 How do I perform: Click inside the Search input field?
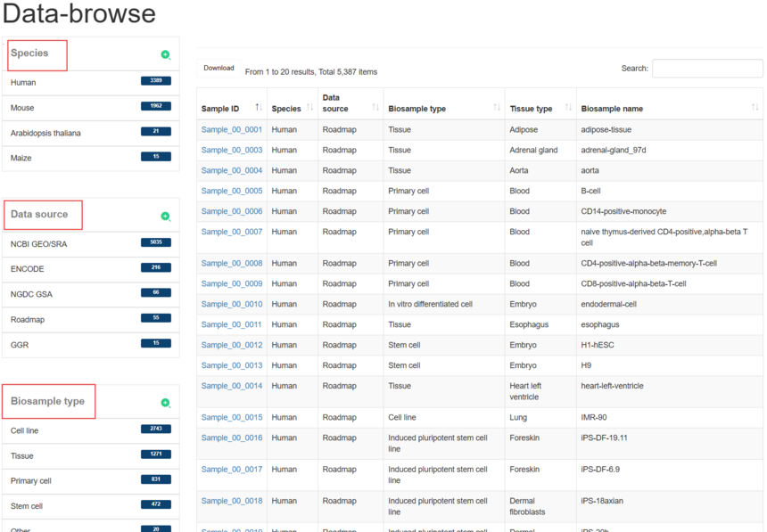click(706, 69)
